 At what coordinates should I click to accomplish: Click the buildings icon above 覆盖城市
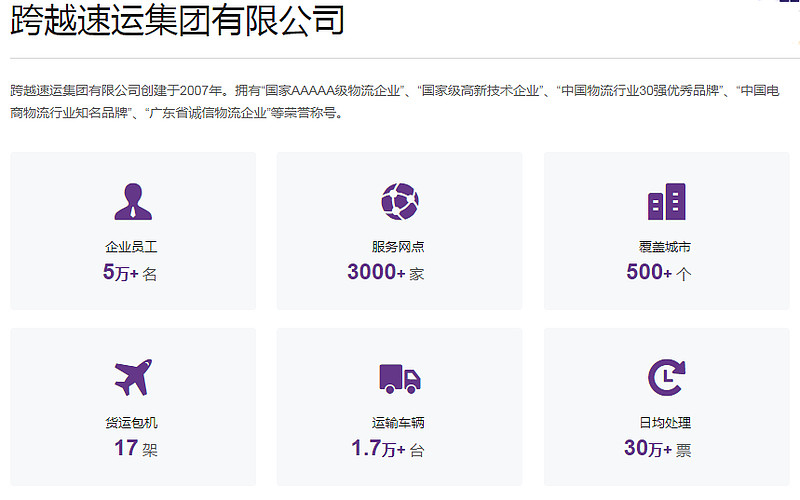pos(667,202)
